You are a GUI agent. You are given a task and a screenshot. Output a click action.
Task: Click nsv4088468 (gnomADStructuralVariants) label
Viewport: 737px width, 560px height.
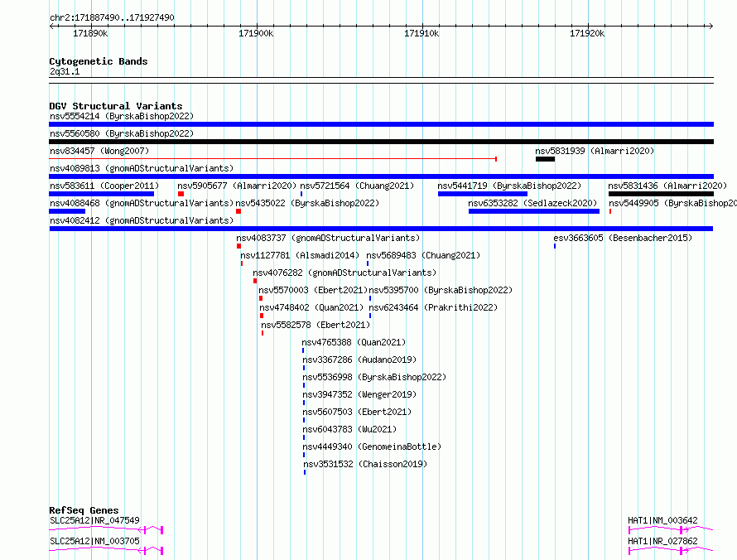142,203
